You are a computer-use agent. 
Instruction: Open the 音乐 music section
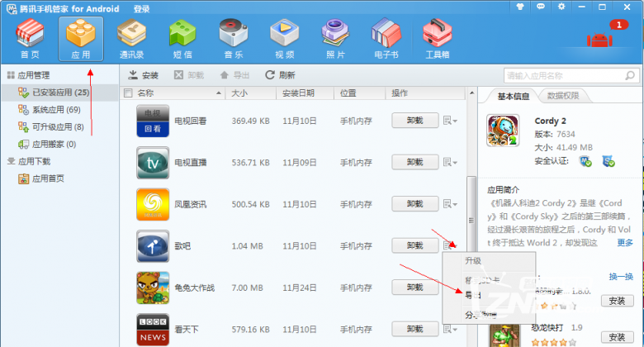pyautogui.click(x=234, y=39)
